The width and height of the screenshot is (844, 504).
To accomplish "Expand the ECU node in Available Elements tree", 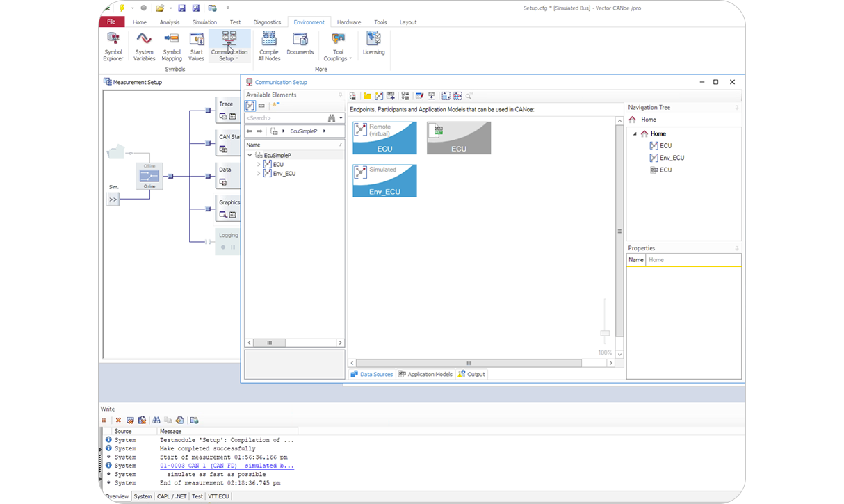I will [259, 164].
